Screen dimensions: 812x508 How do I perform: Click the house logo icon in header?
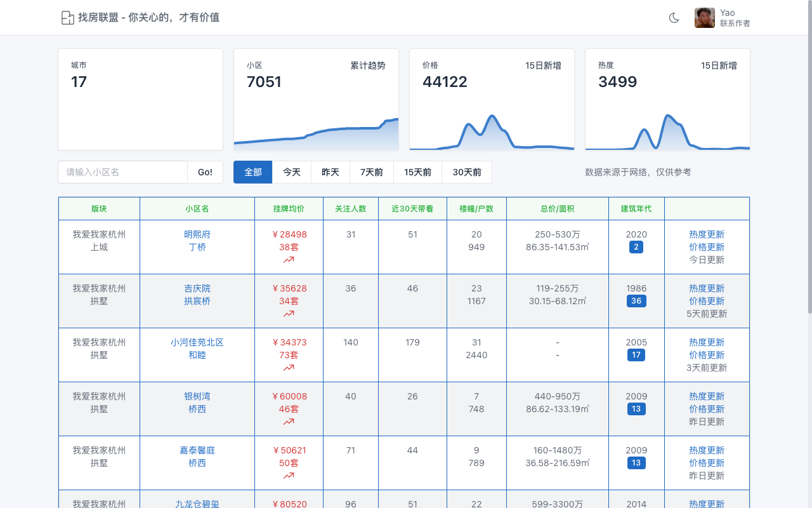67,18
